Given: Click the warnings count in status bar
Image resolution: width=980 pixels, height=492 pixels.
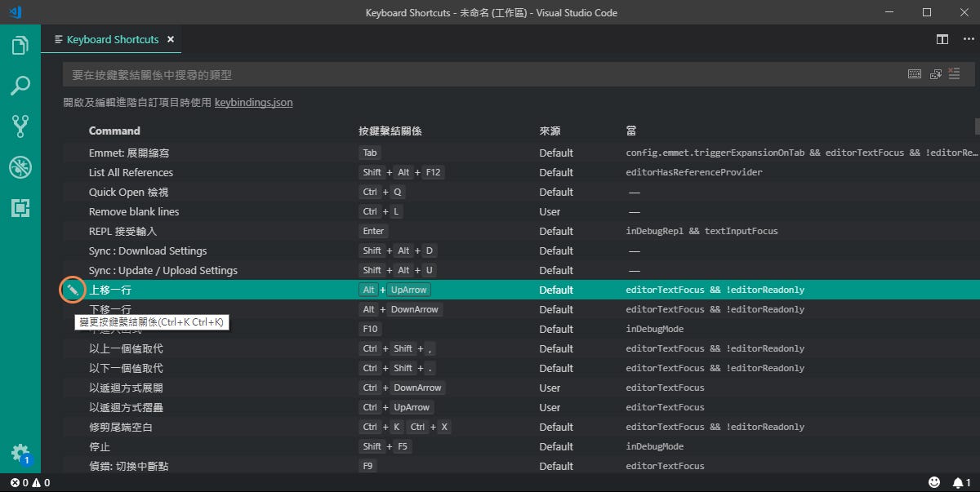Looking at the screenshot, I should click(42, 483).
